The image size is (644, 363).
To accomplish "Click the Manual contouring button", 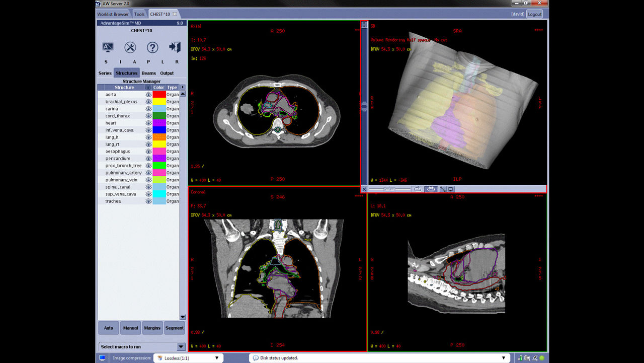I will tap(130, 328).
